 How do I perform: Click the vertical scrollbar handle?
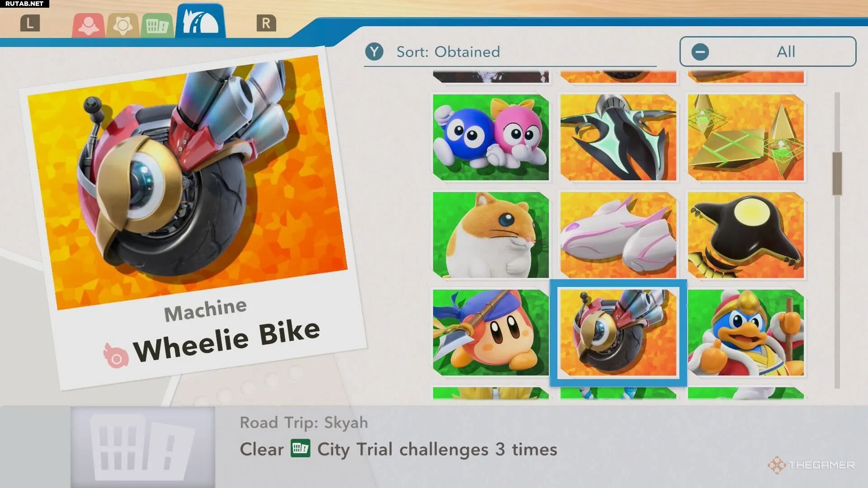(x=837, y=174)
